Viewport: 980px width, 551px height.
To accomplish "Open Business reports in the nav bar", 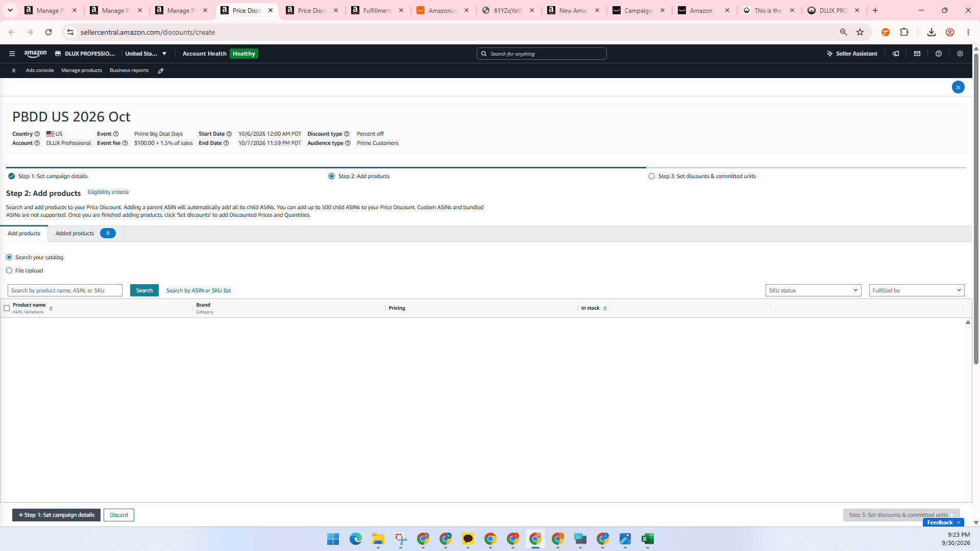I will tap(129, 70).
